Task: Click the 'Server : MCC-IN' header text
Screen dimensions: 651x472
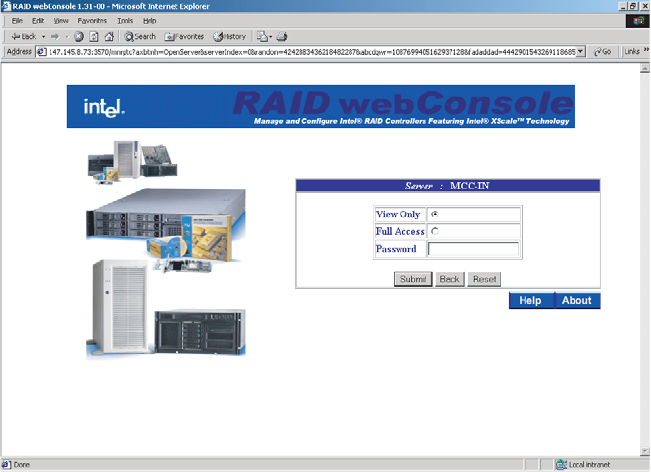Action: click(448, 186)
